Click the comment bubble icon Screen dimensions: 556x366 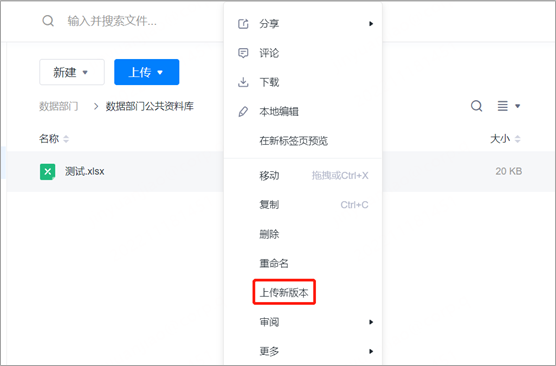pos(243,53)
